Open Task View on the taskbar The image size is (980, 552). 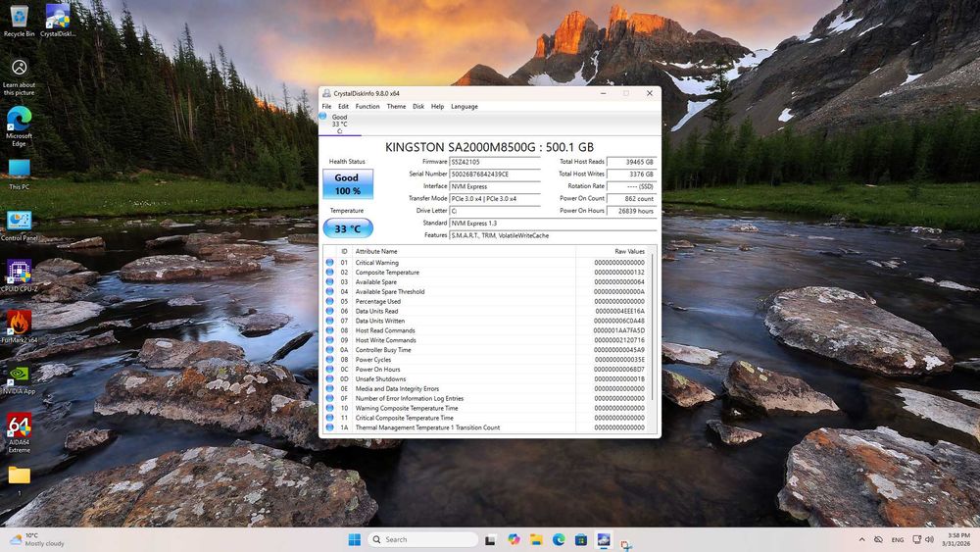pyautogui.click(x=491, y=539)
